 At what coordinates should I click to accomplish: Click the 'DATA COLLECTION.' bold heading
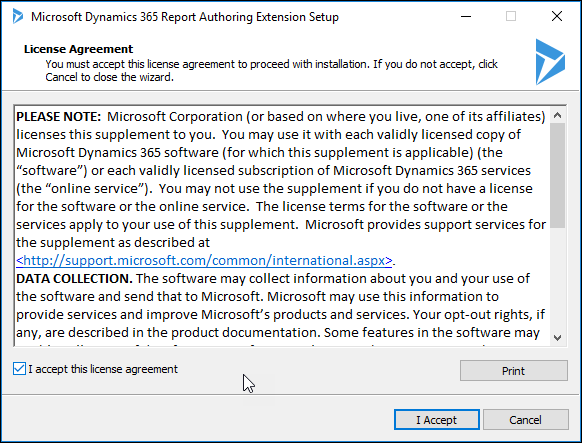click(74, 279)
